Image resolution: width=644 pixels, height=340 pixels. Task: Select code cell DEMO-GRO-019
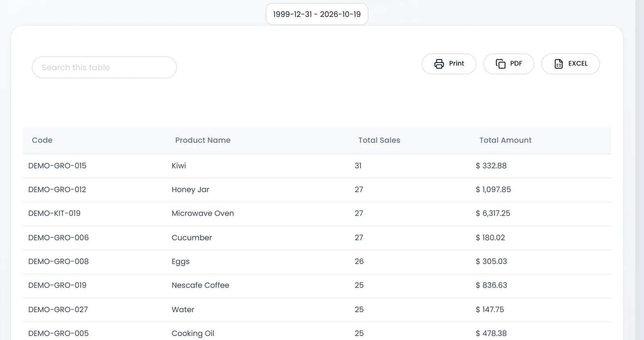point(57,285)
